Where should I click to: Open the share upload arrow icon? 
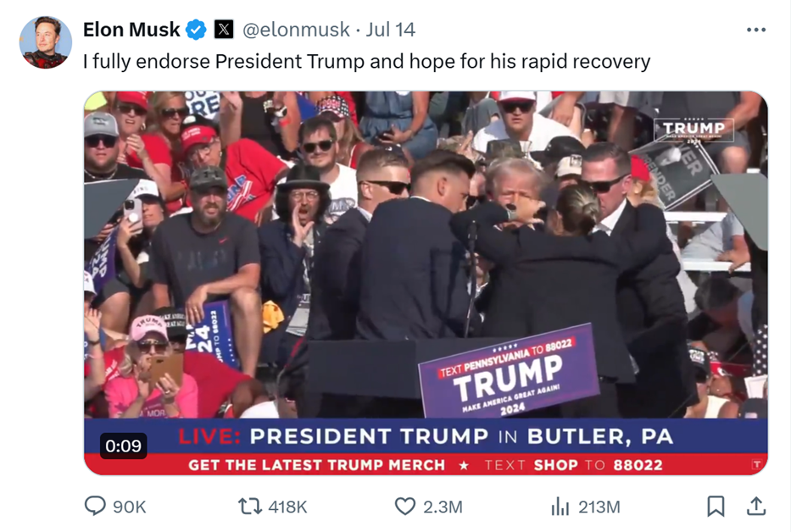click(756, 507)
